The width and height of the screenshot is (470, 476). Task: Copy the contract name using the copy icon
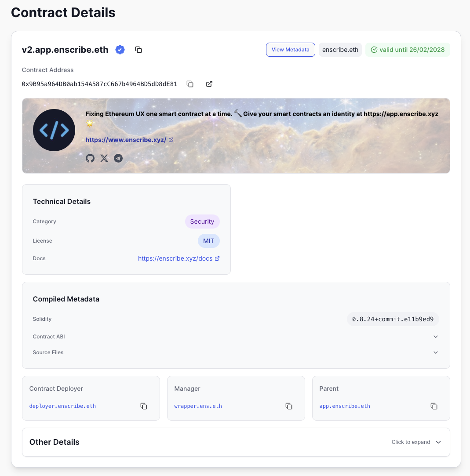pos(138,50)
